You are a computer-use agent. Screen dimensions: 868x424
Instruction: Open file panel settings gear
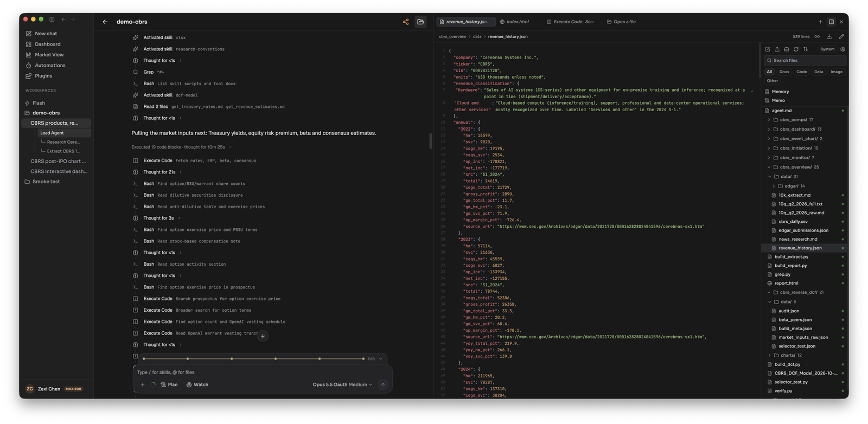pos(843,49)
